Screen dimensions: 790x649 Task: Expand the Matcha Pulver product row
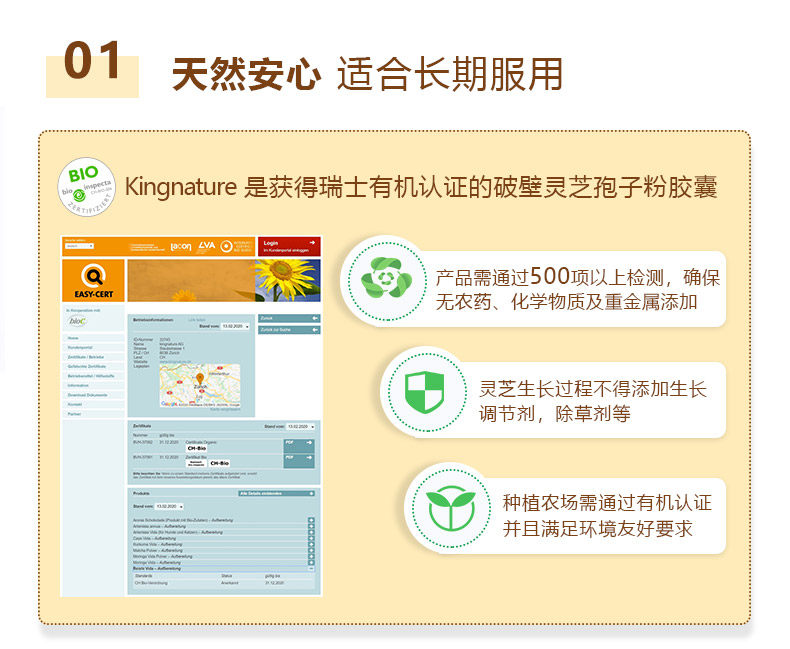(x=311, y=550)
